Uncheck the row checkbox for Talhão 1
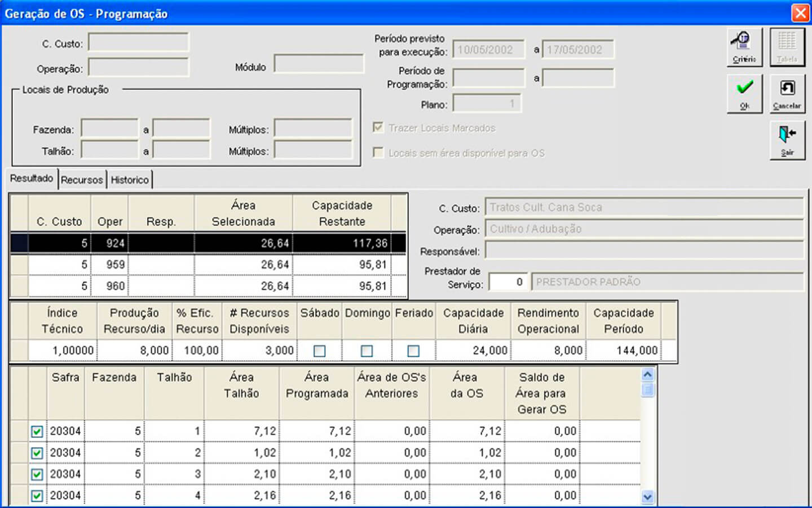 click(x=37, y=432)
